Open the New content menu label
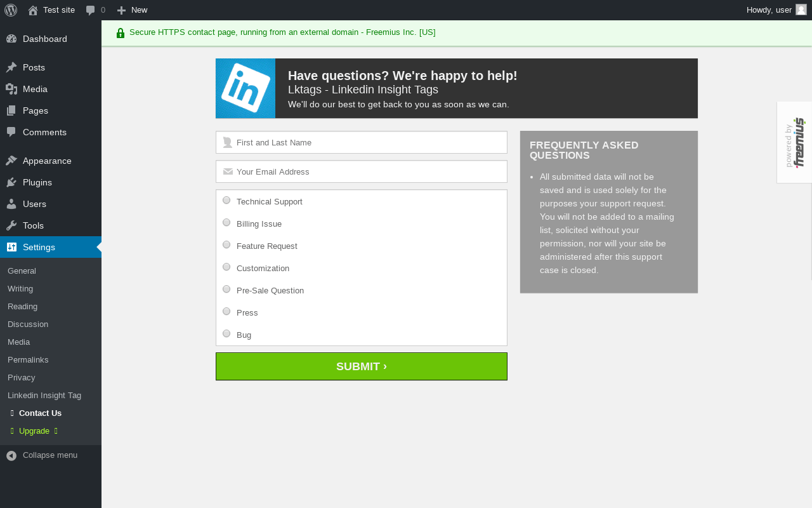 click(139, 10)
